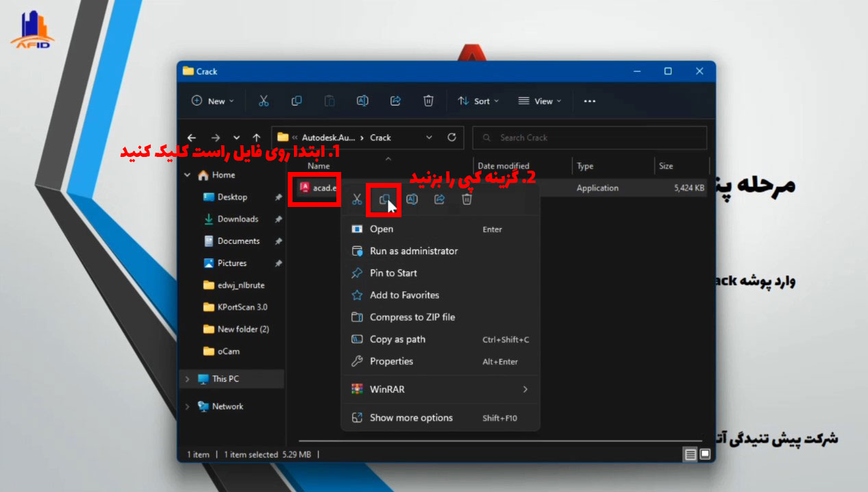The height and width of the screenshot is (492, 868).
Task: Click the Cut icon in the main toolbar
Action: pyautogui.click(x=263, y=101)
